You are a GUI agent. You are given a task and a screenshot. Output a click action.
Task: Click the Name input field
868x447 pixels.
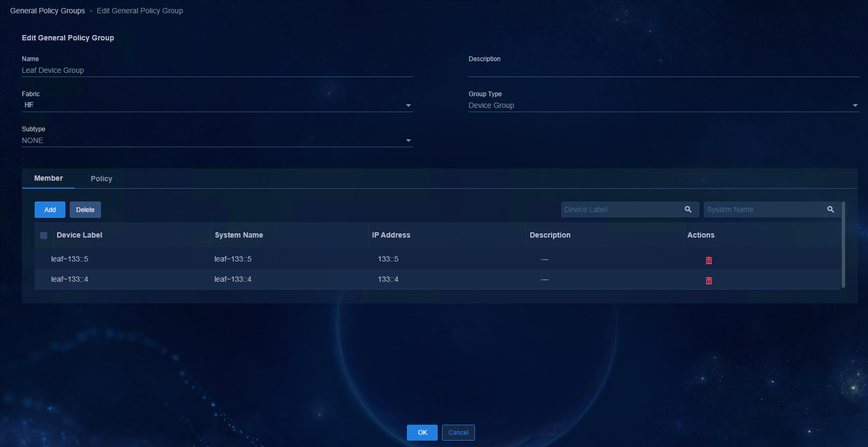click(217, 70)
